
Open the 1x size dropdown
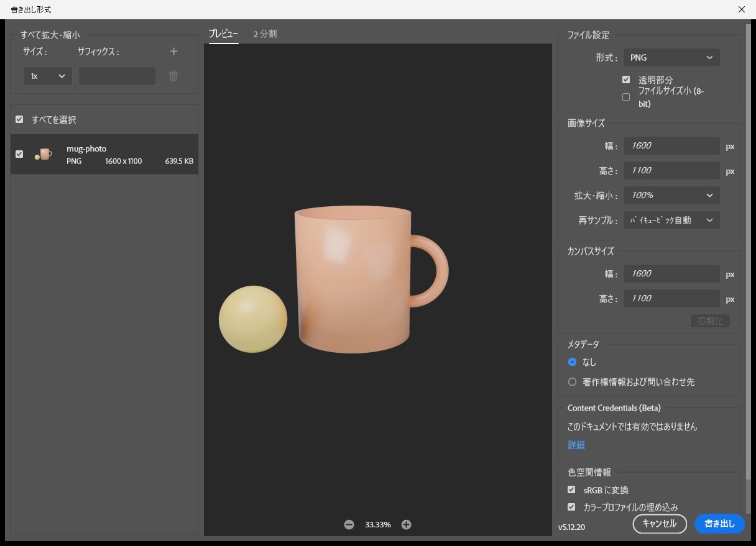pos(48,76)
